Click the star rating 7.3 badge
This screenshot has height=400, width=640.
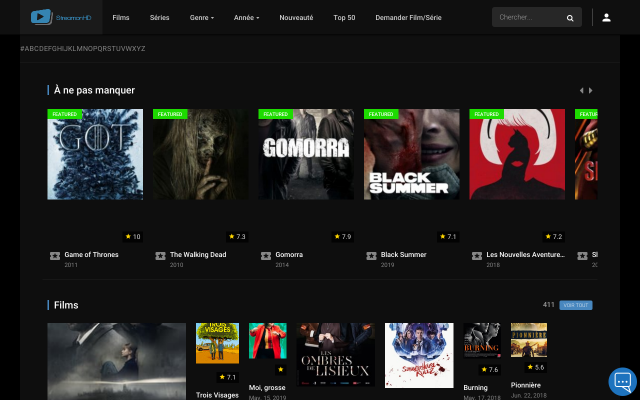[237, 237]
